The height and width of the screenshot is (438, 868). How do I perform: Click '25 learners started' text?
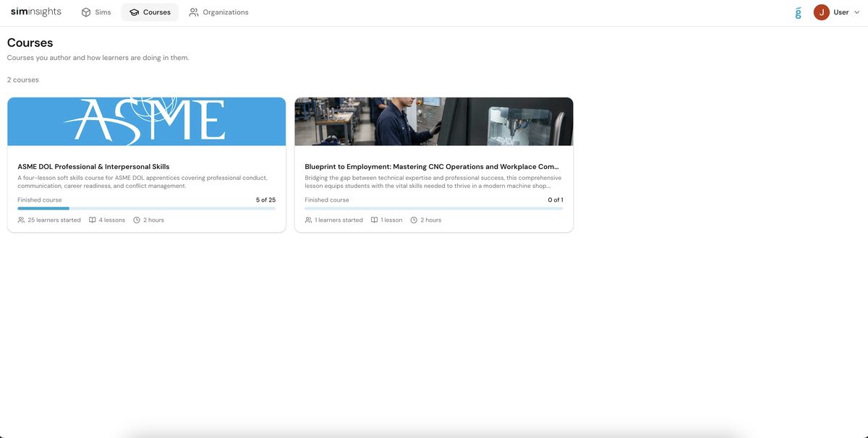[54, 220]
